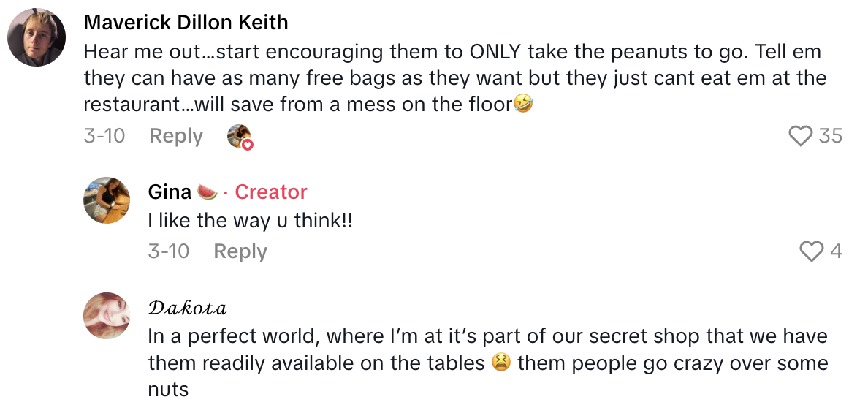Click the 3-10 date under Maverick's comment
868x405 pixels.
coord(104,136)
